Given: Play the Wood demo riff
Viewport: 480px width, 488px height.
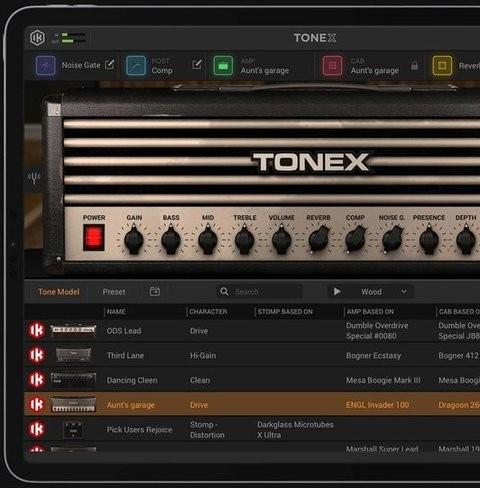Looking at the screenshot, I should (337, 292).
